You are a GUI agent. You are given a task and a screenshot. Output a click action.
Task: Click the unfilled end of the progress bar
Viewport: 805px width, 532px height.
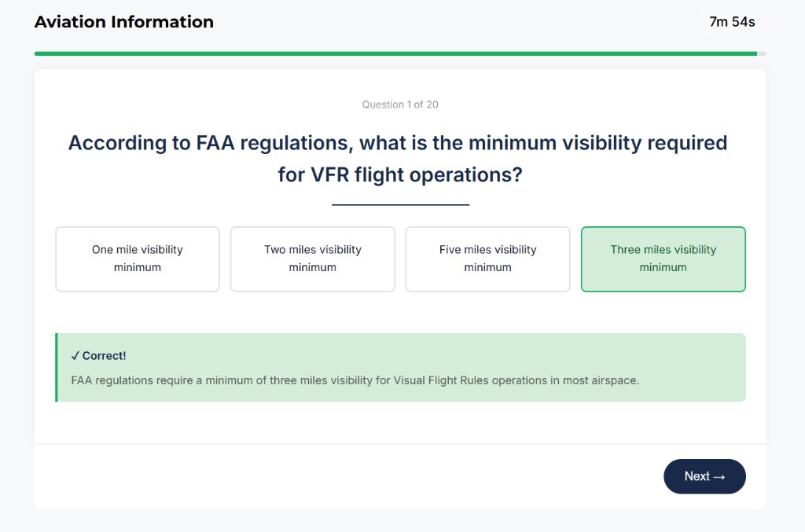[x=761, y=53]
